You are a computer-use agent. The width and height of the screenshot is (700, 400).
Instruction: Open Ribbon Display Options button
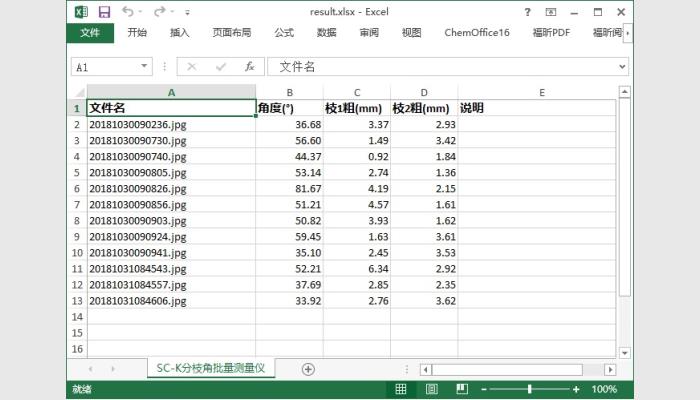coord(550,12)
